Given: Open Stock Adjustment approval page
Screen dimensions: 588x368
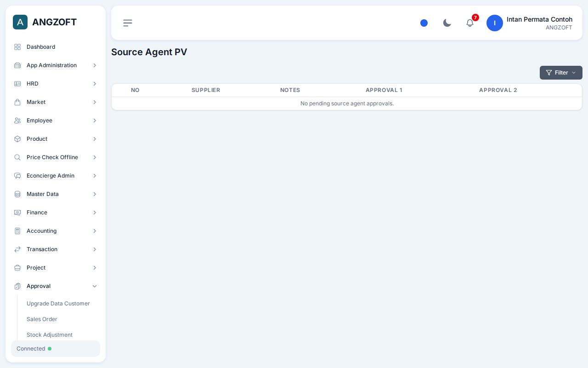Looking at the screenshot, I should [50, 335].
